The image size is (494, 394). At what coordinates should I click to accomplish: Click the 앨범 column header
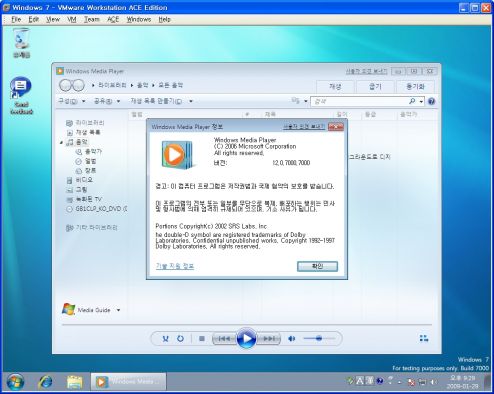[185, 114]
